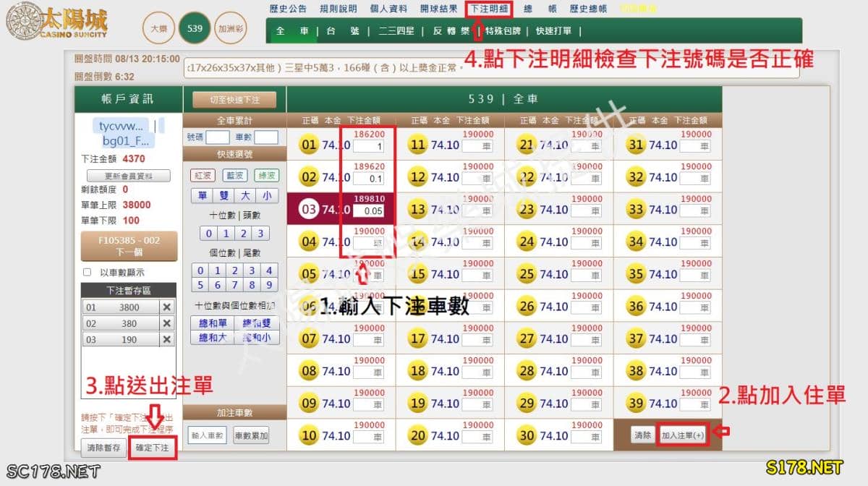Click the F105385-002 下一個 button
This screenshot has width=868, height=486.
[x=129, y=247]
